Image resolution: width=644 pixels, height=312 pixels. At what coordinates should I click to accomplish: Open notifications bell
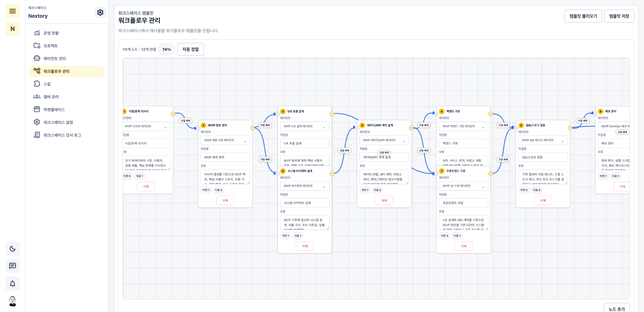(12, 283)
